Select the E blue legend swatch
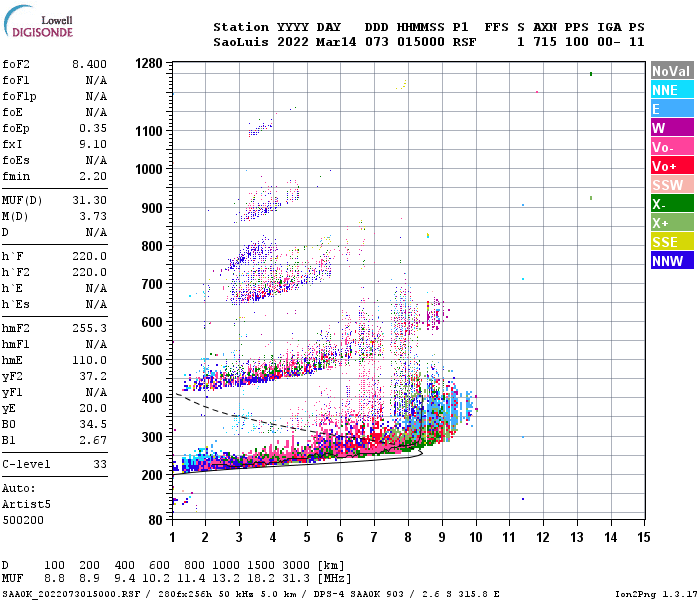 (672, 109)
